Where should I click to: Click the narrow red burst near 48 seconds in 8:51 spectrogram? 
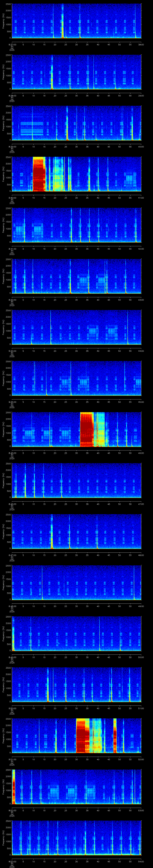[115, 736]
